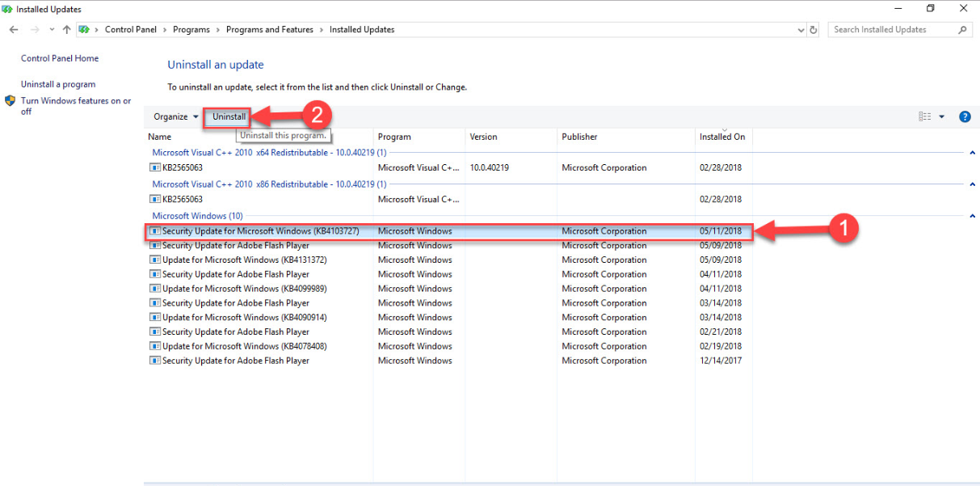Viewport: 980px width, 486px height.
Task: Click the Installed Updates breadcrumb
Action: 362,29
